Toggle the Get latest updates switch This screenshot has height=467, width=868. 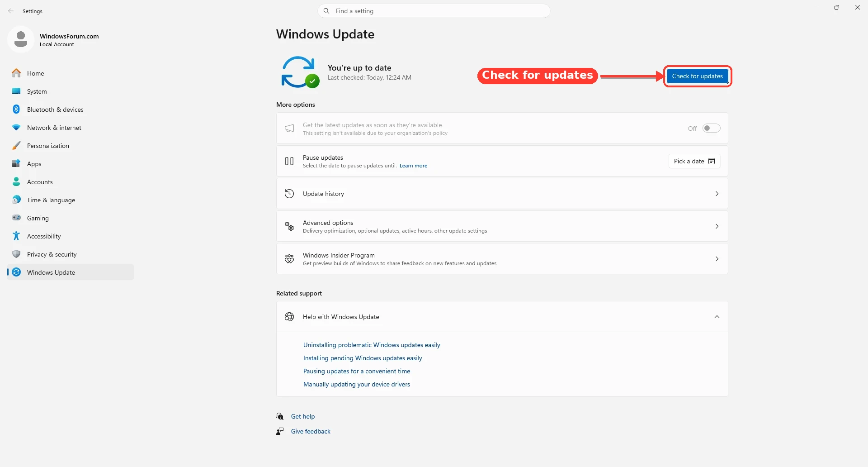click(711, 128)
